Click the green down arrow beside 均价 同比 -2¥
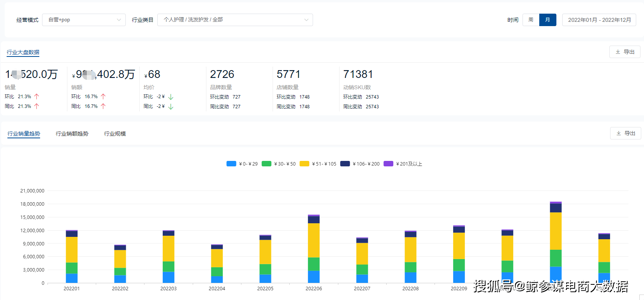Image resolution: width=644 pixels, height=300 pixels. pos(171,106)
